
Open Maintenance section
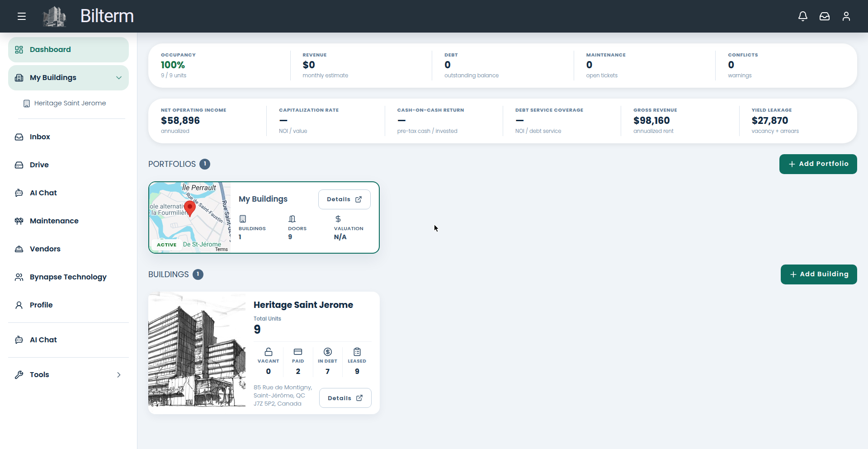68,221
